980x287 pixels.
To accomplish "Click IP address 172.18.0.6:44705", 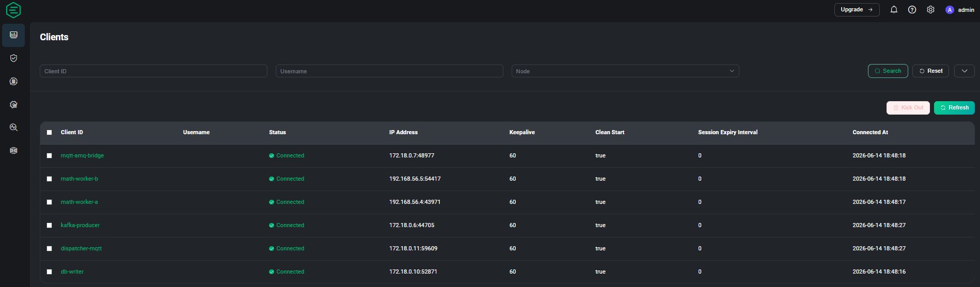I will coord(412,226).
